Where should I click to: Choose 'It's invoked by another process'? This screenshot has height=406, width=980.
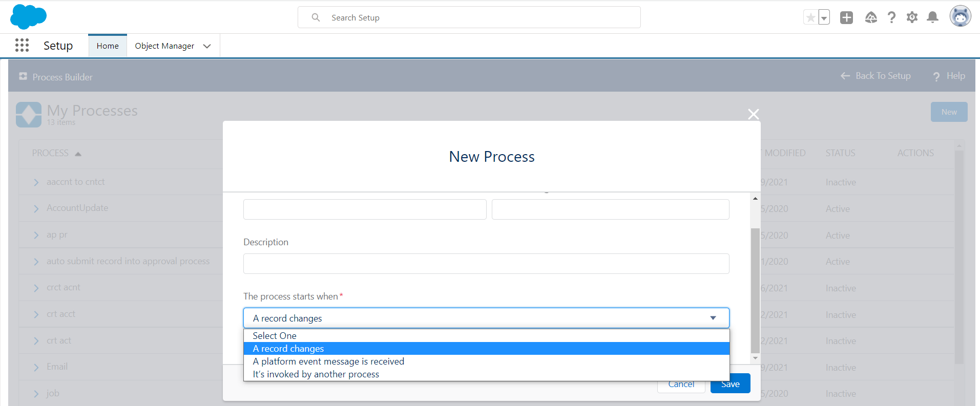(x=316, y=374)
